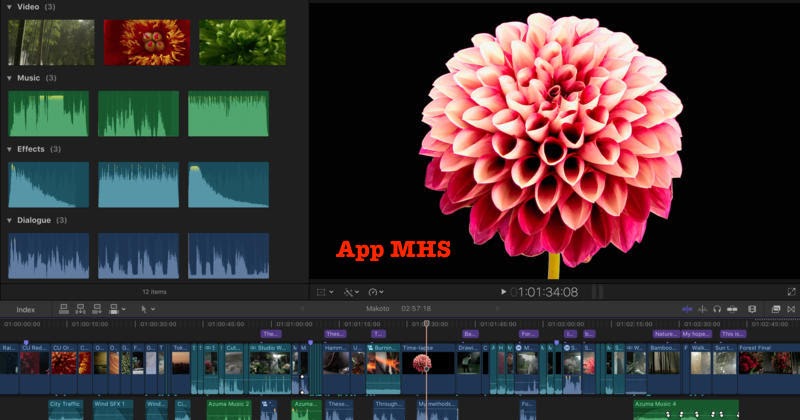The image size is (800, 420).
Task: Collapse the Video group disclosure triangle
Action: pyautogui.click(x=9, y=7)
